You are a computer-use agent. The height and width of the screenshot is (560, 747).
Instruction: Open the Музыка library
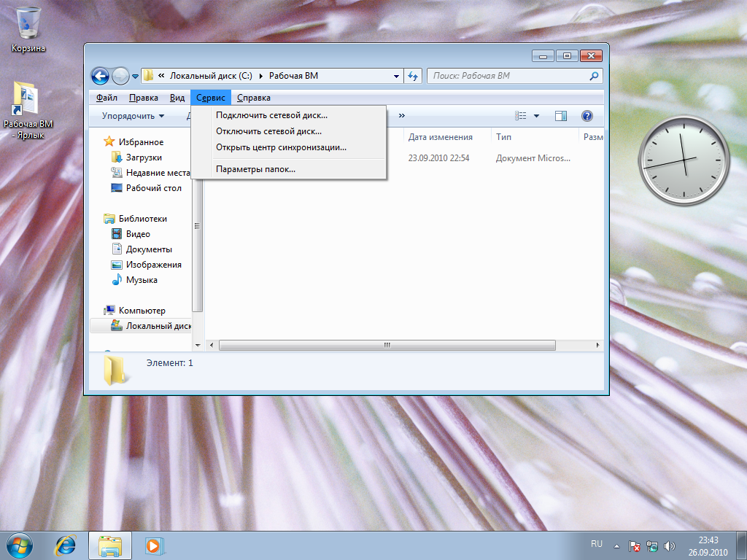pos(142,279)
